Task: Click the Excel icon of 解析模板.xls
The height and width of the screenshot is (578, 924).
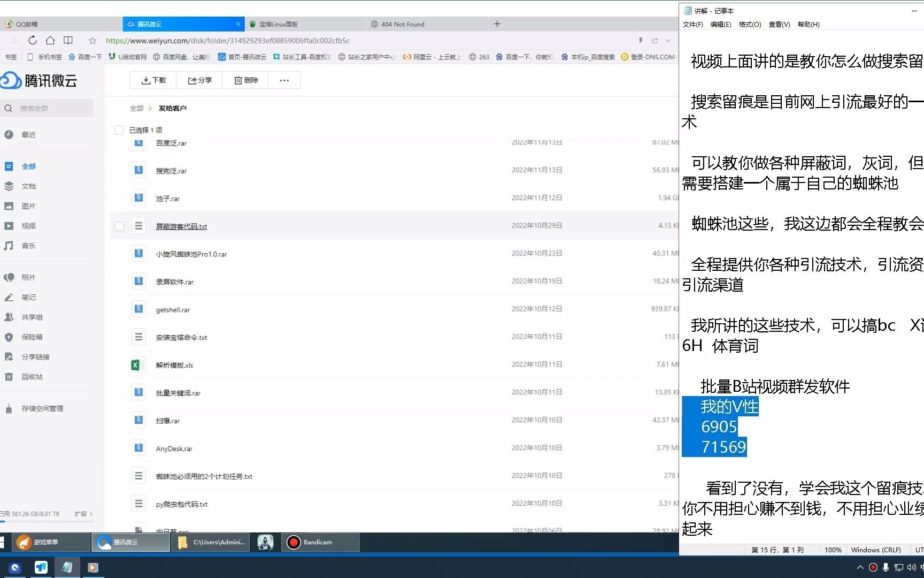Action: (138, 365)
